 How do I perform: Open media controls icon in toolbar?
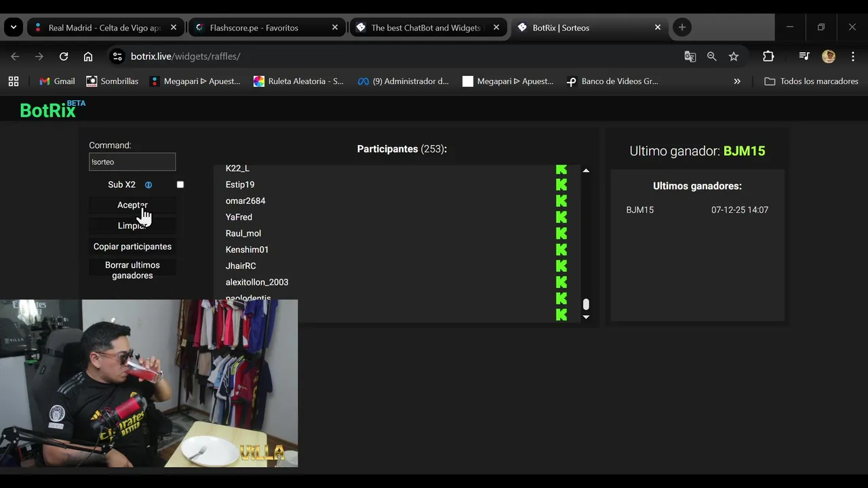tap(804, 56)
